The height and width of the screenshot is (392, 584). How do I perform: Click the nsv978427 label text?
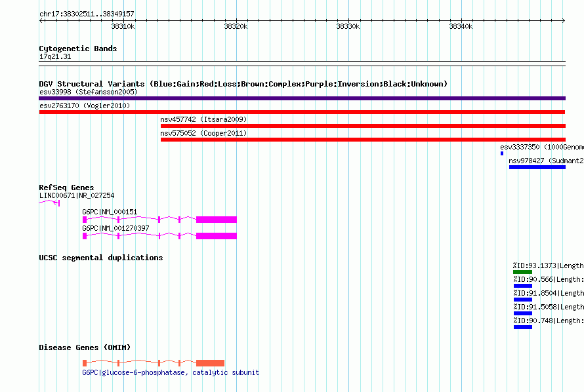coord(546,161)
